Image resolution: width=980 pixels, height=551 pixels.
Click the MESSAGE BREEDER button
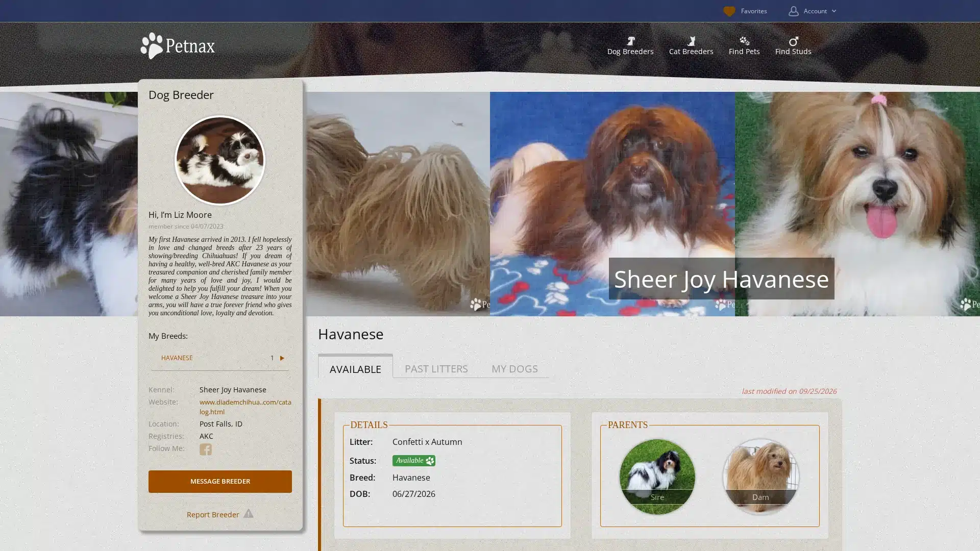click(x=220, y=481)
